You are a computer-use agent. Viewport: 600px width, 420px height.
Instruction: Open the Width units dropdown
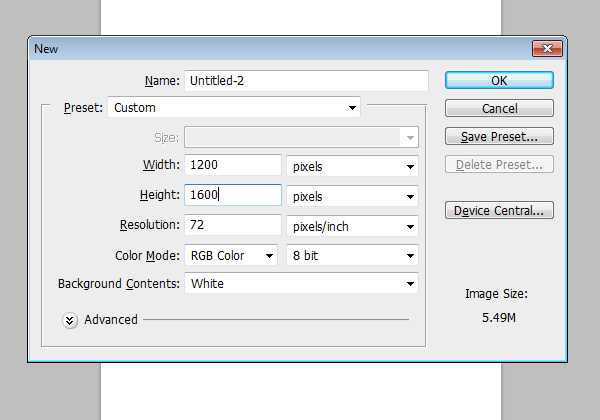click(x=352, y=166)
